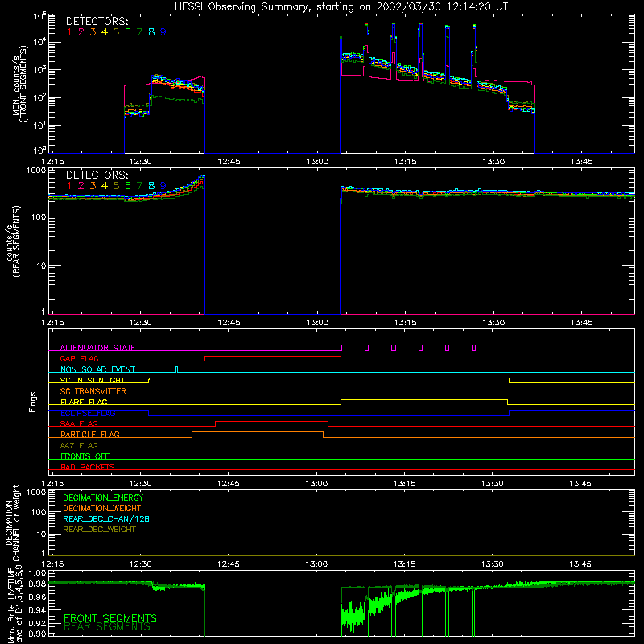Image resolution: width=644 pixels, height=644 pixels.
Task: Click "DECIMATION CHANNEL or weight" axis label
Action: 12,522
